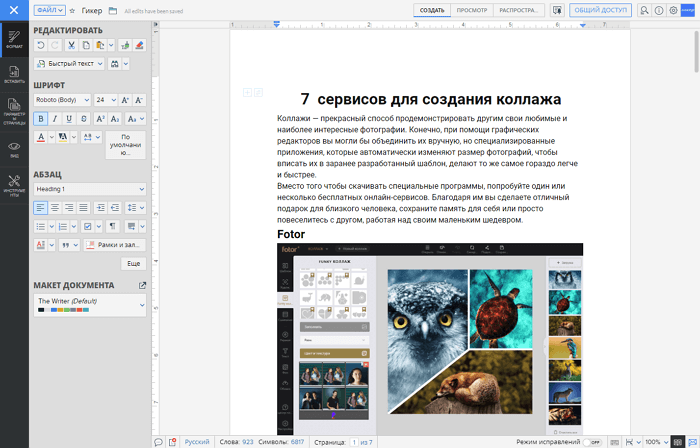Switch to the ПРОСМОТР tab
Image resolution: width=700 pixels, height=448 pixels.
(472, 10)
